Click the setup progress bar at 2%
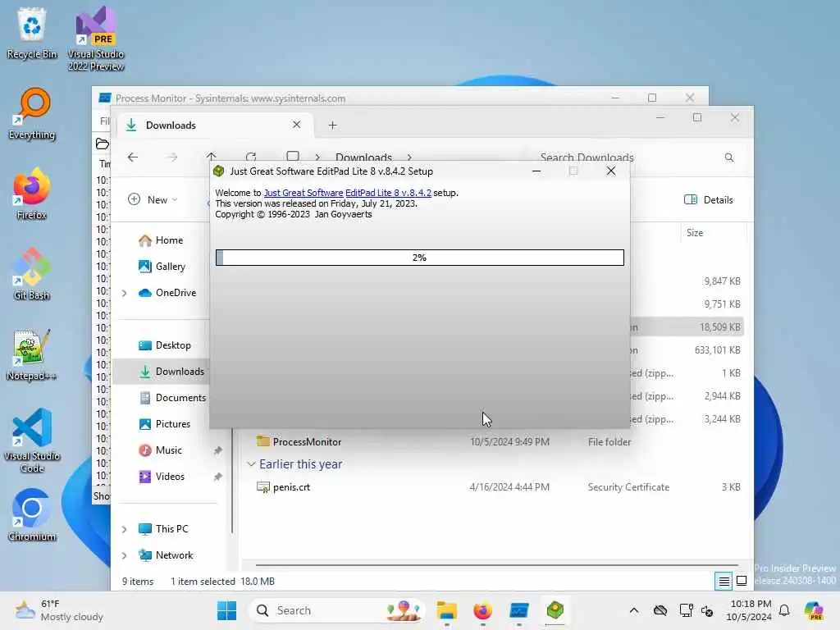 pos(420,258)
